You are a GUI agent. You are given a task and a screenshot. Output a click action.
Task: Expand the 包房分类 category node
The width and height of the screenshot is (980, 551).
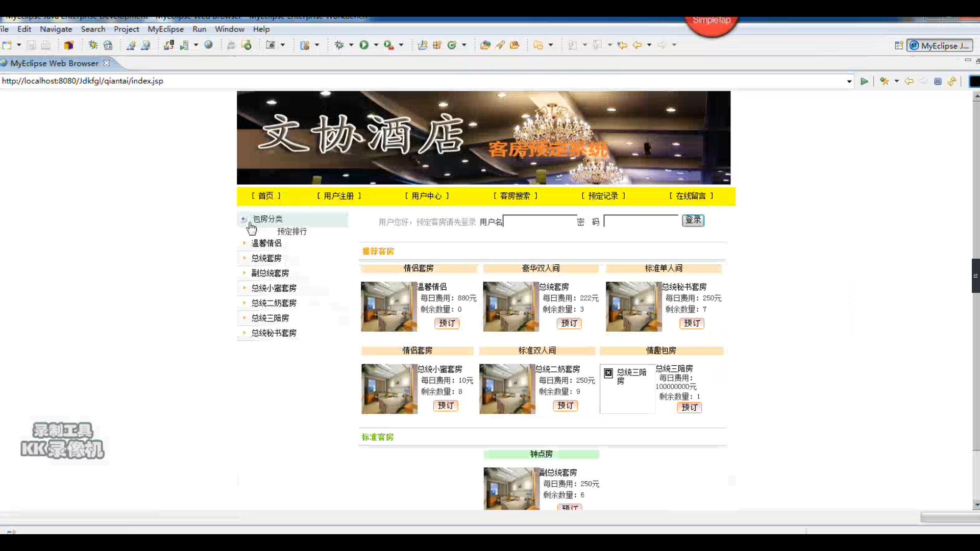(243, 219)
